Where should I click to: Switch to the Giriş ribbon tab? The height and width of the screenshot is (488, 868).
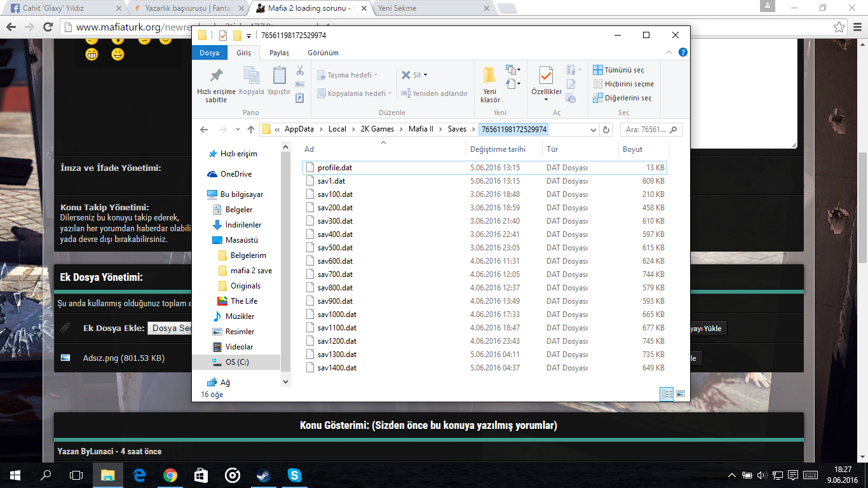244,53
